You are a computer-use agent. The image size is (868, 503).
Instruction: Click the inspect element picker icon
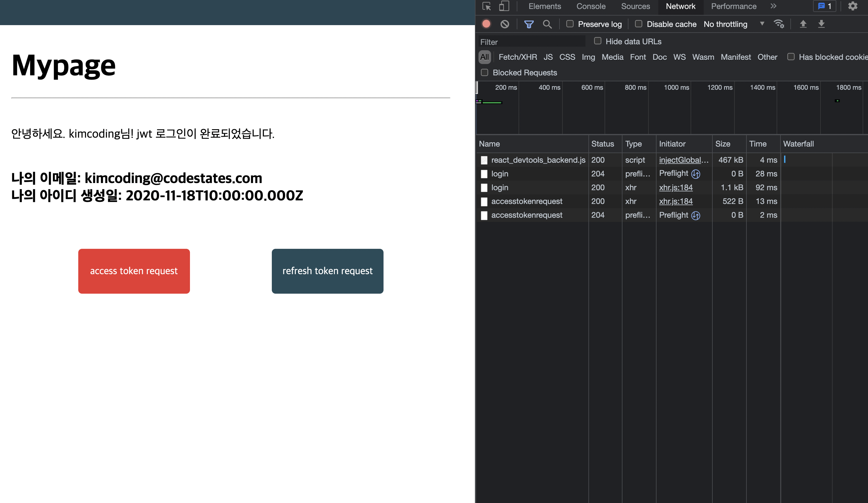tap(486, 6)
